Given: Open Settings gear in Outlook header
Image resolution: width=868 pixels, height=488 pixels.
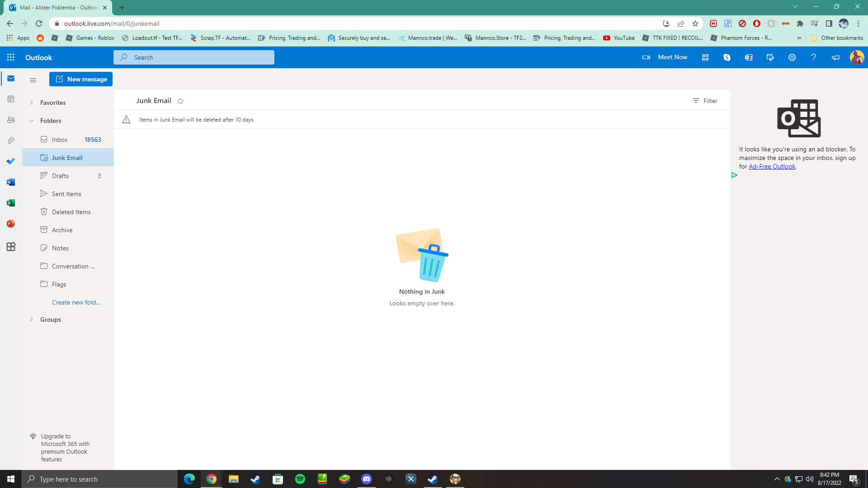Looking at the screenshot, I should (792, 57).
